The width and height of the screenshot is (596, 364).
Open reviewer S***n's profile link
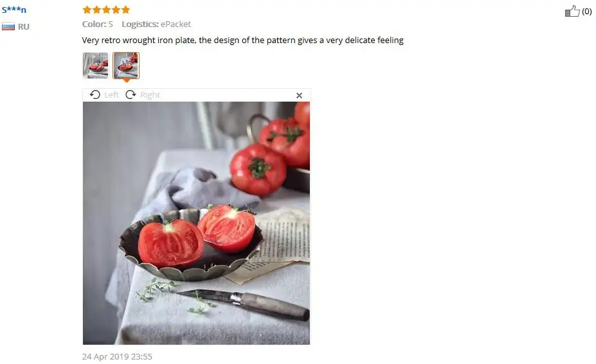14,10
